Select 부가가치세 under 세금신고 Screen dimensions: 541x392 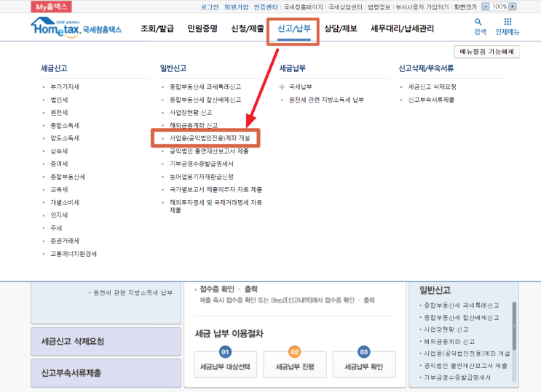pyautogui.click(x=65, y=87)
